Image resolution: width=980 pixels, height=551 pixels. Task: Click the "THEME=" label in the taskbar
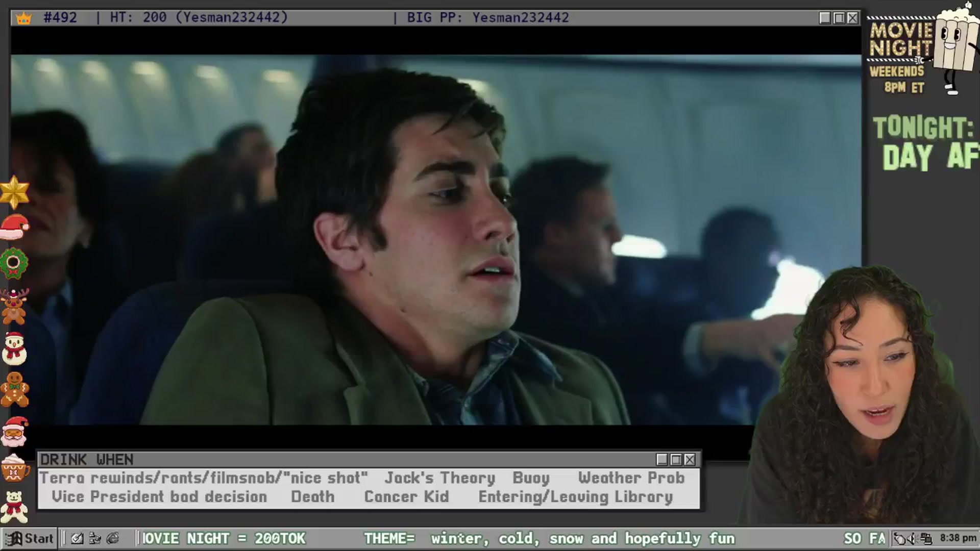pyautogui.click(x=389, y=539)
